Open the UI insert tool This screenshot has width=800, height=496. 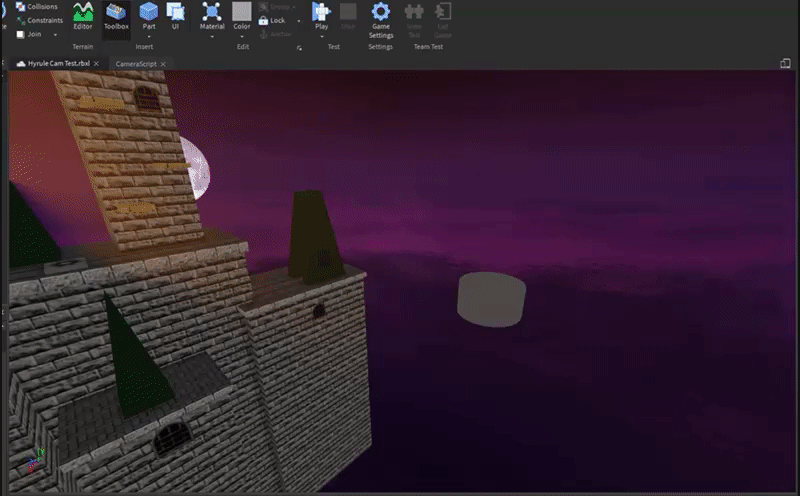(176, 16)
